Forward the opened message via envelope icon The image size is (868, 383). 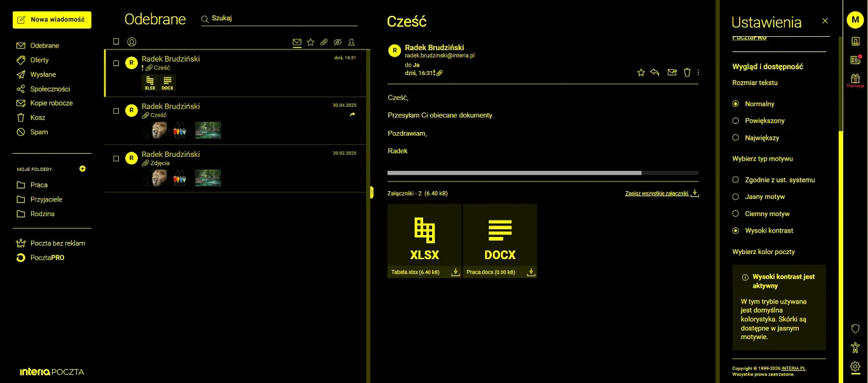pos(672,72)
